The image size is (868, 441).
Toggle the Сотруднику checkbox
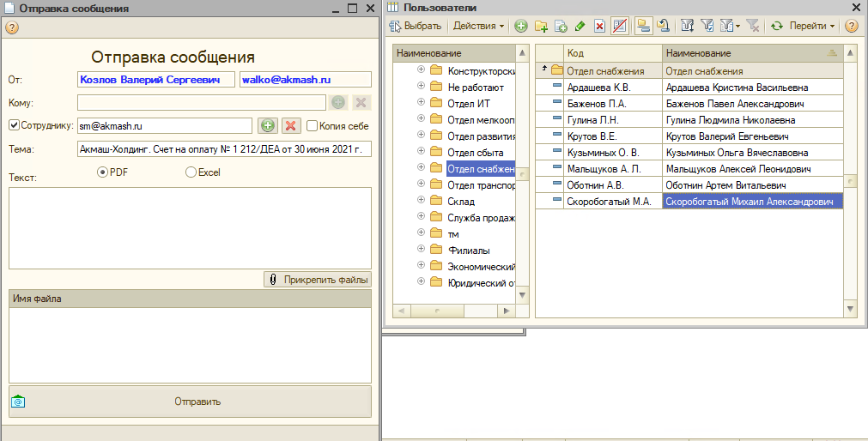(x=15, y=125)
